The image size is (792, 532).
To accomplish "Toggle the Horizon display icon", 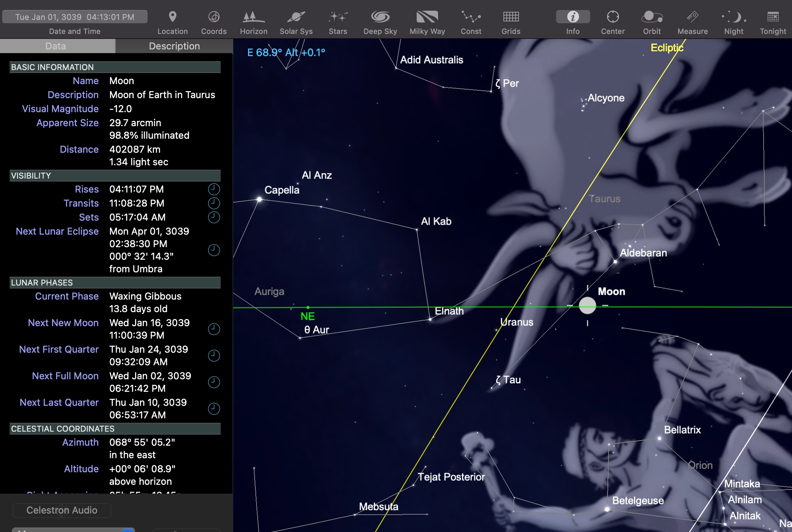I will pos(254,17).
